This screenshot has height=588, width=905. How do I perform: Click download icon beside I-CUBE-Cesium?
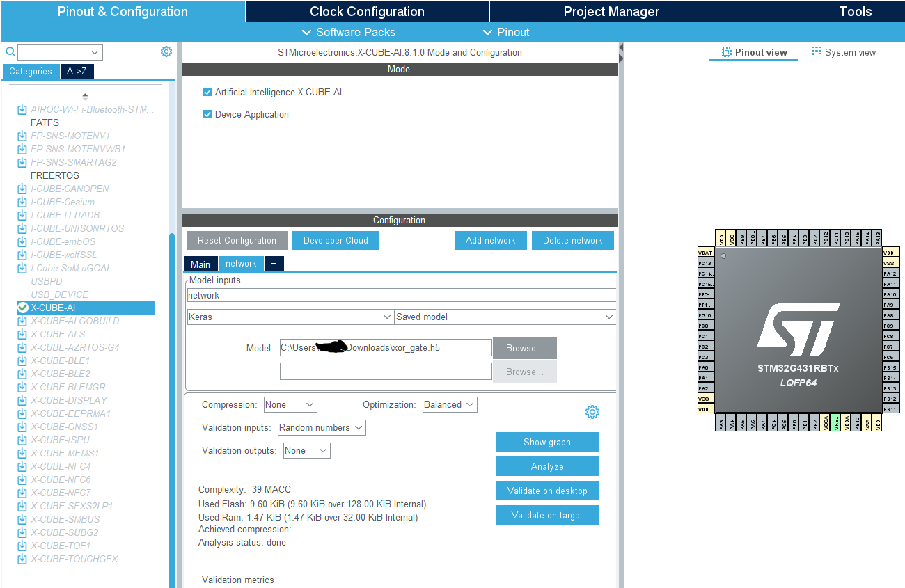[22, 202]
